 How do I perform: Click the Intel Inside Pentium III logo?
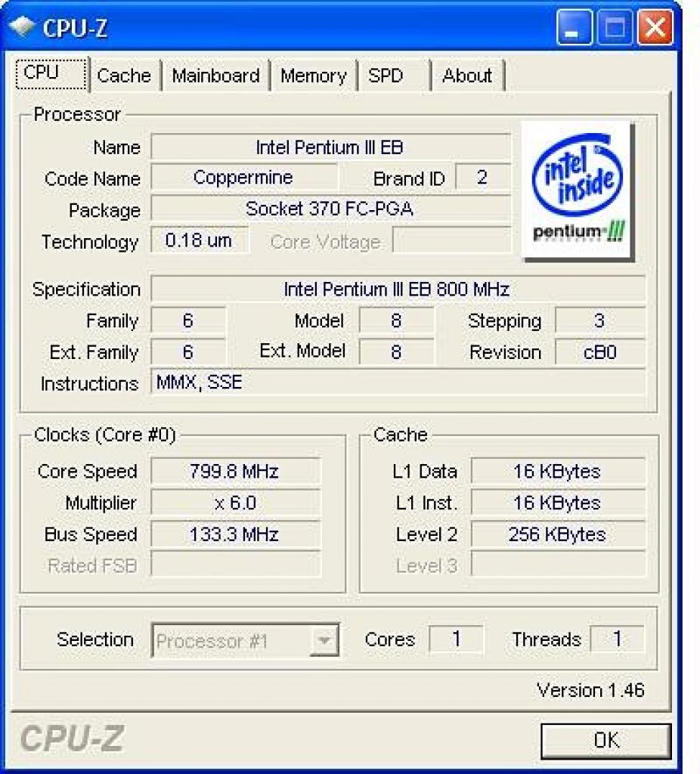click(578, 190)
